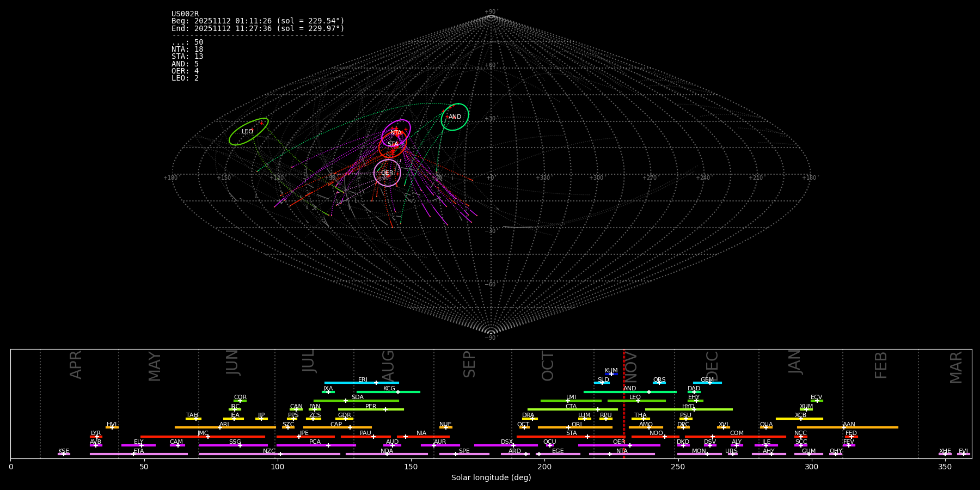
Task: Click the LYR shower label in timeline
Action: (96, 433)
